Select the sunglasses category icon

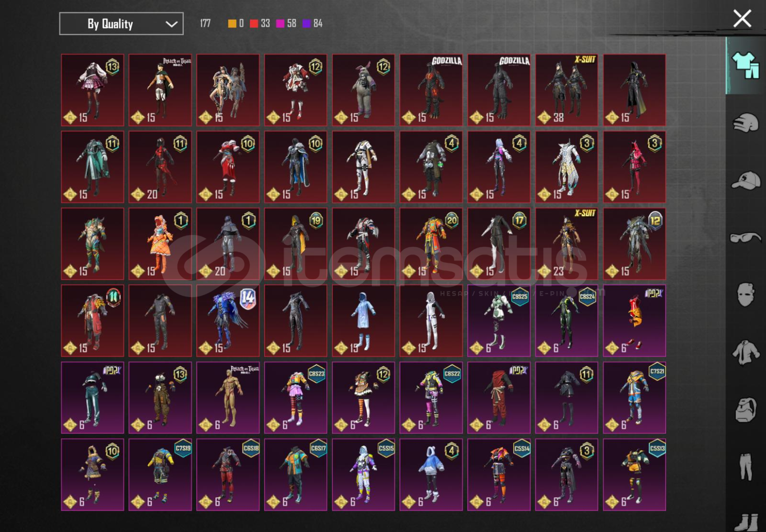point(745,238)
